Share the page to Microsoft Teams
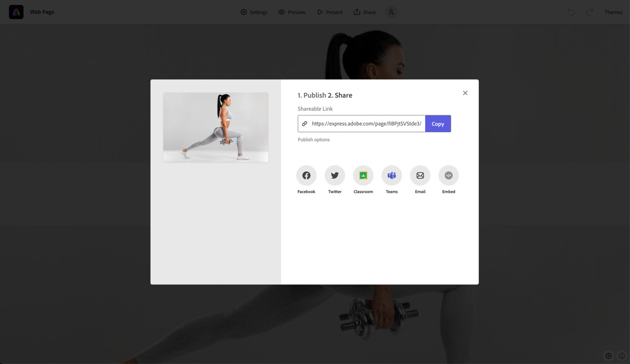Screen dimensions: 630x364 [x=392, y=175]
